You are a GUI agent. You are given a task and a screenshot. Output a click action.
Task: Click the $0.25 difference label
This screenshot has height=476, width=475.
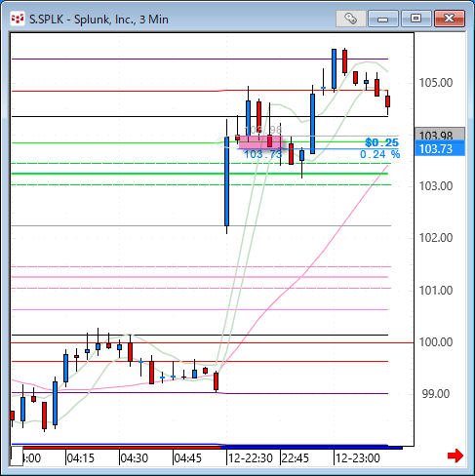381,142
